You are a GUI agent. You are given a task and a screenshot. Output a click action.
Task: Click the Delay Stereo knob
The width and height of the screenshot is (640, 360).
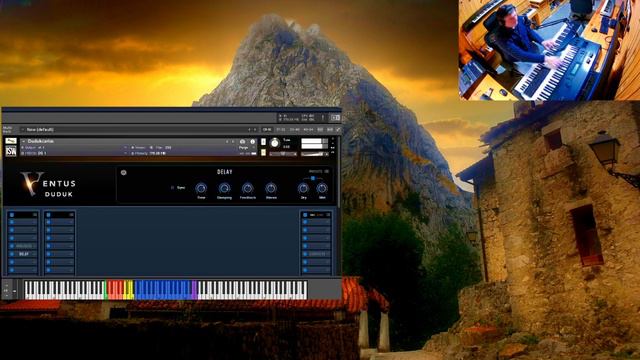[271, 188]
